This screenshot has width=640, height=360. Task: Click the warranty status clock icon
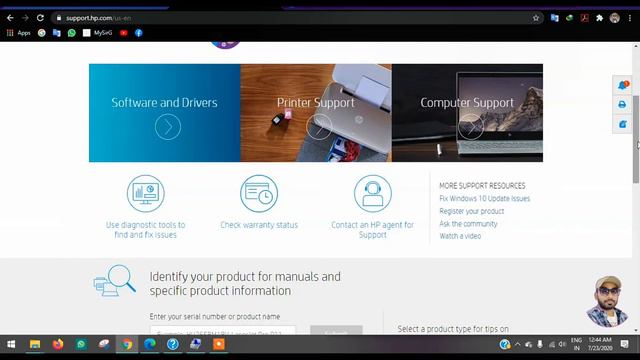pyautogui.click(x=259, y=193)
